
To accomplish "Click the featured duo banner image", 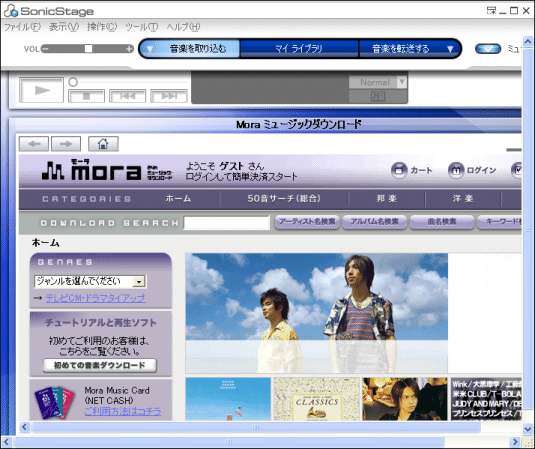I will coord(316,313).
